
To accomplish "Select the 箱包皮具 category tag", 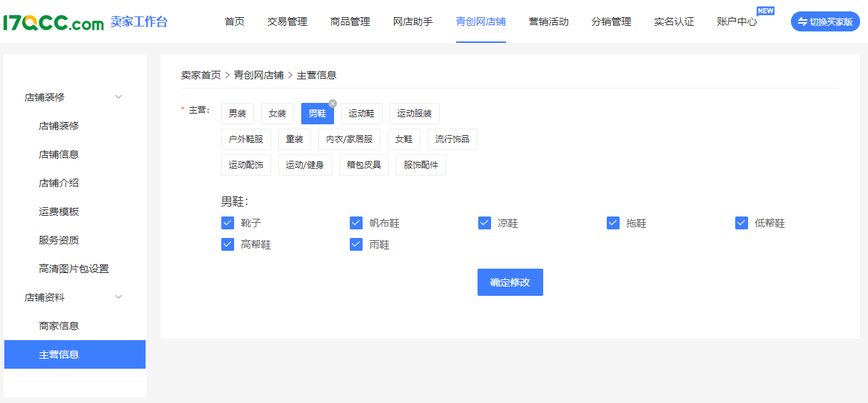I will 363,165.
